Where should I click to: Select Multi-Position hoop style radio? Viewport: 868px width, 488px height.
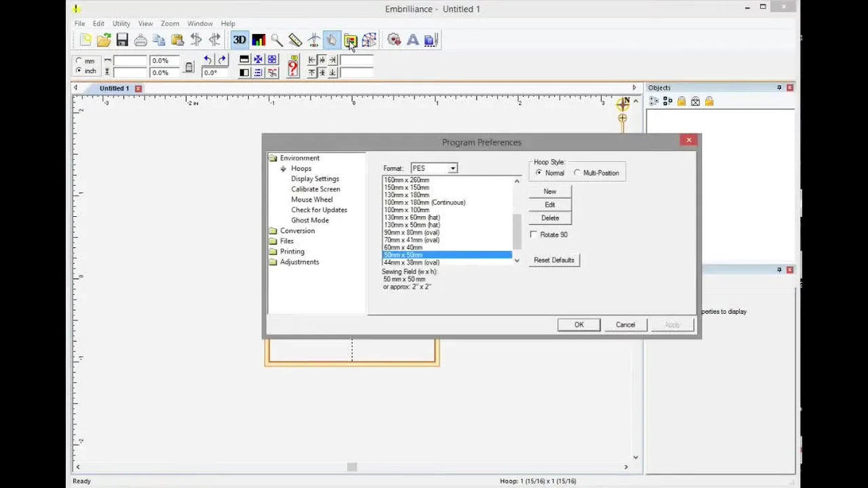coord(576,173)
